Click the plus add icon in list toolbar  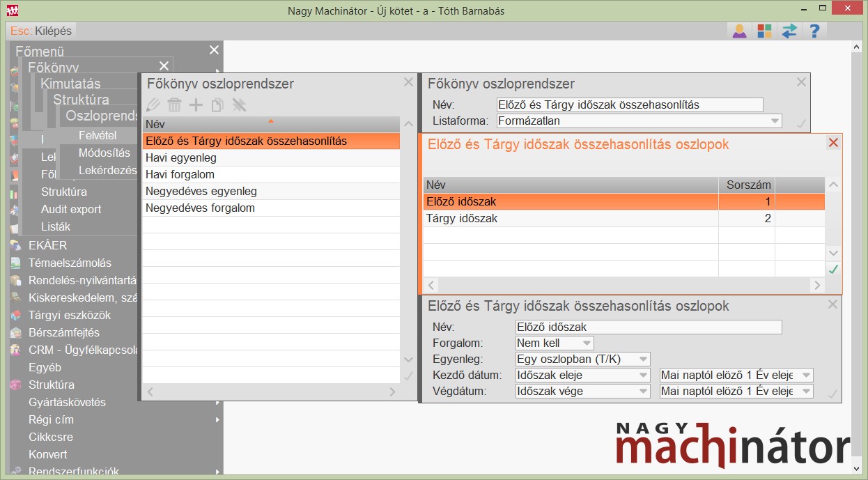(x=196, y=105)
